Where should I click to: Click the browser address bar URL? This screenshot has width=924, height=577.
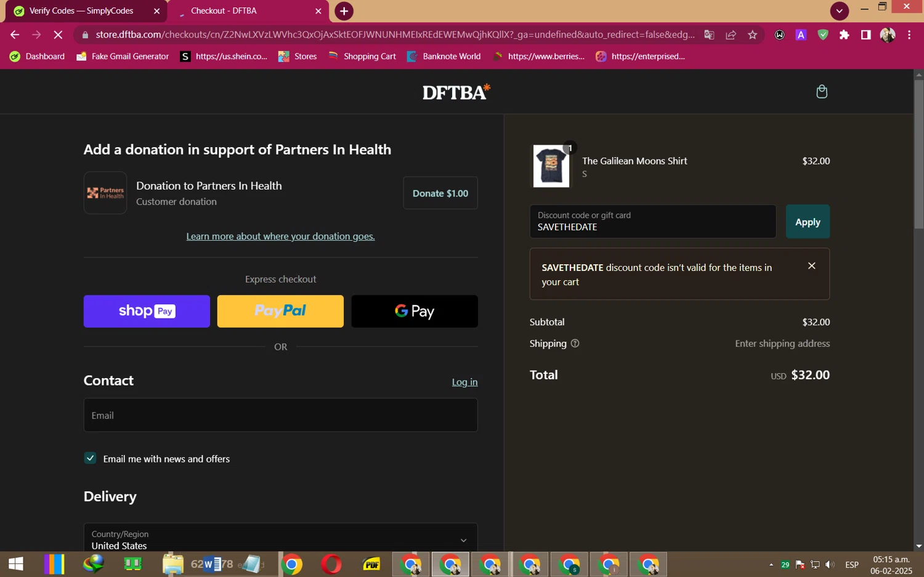tap(394, 35)
